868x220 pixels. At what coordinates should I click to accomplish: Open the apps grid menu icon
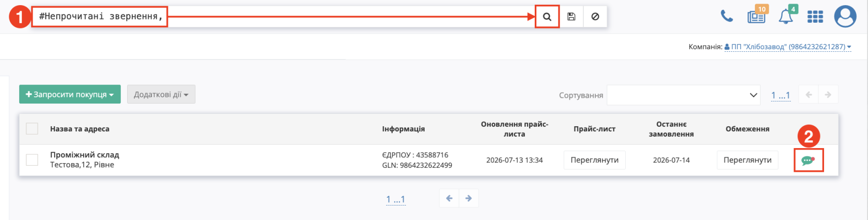pos(815,17)
